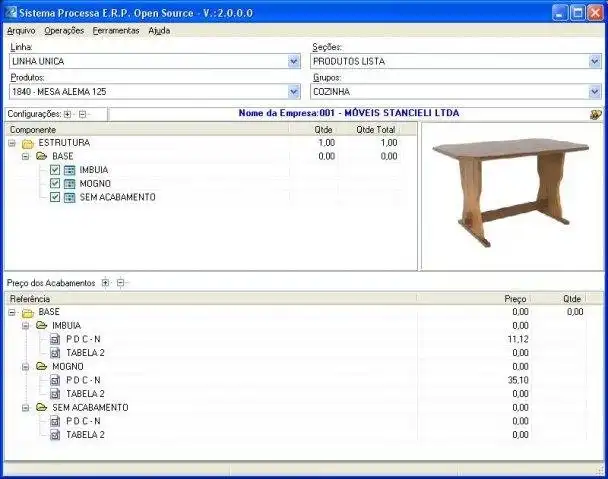Click the Qtde header in the price list
Viewport: 608px width, 479px height.
(572, 299)
